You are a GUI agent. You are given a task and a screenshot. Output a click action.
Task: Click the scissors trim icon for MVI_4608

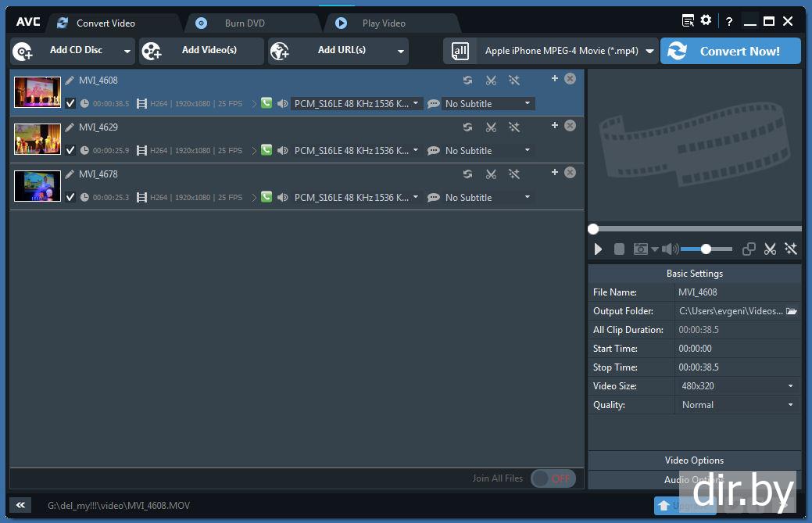click(x=491, y=80)
